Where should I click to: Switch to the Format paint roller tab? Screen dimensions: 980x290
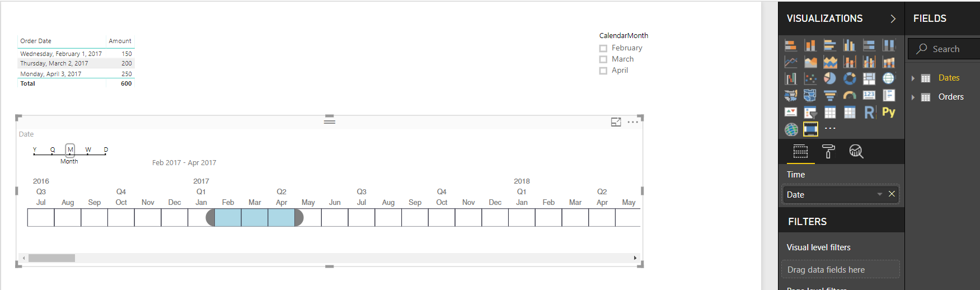pos(828,151)
